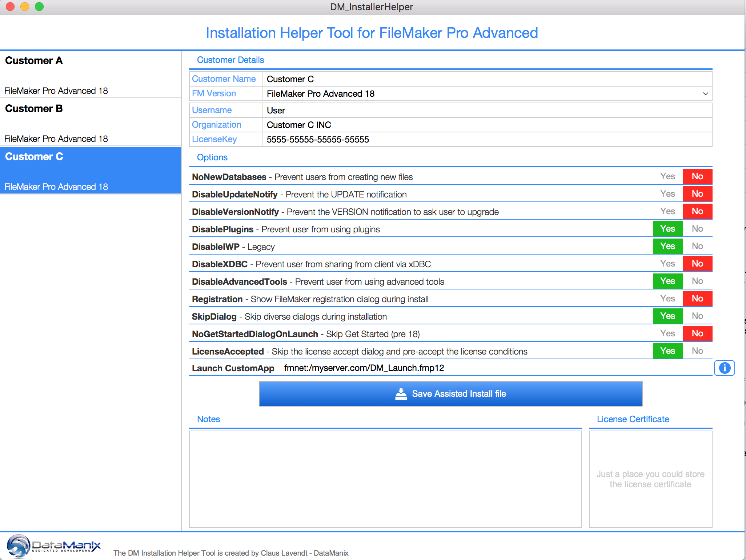The height and width of the screenshot is (560, 746).
Task: Set SkipDialog to Yes
Action: pyautogui.click(x=668, y=316)
